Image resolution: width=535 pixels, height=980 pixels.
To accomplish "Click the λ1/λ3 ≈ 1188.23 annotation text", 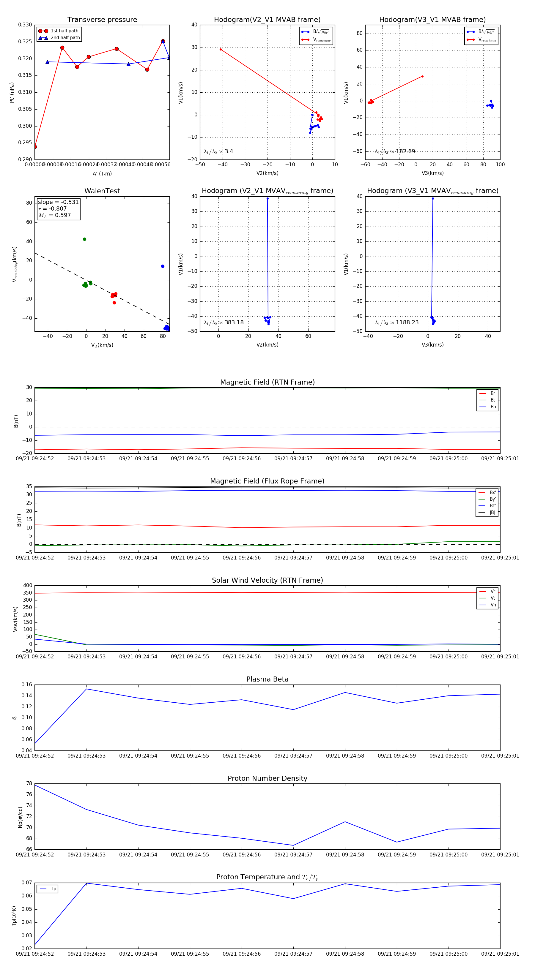I will (x=397, y=323).
